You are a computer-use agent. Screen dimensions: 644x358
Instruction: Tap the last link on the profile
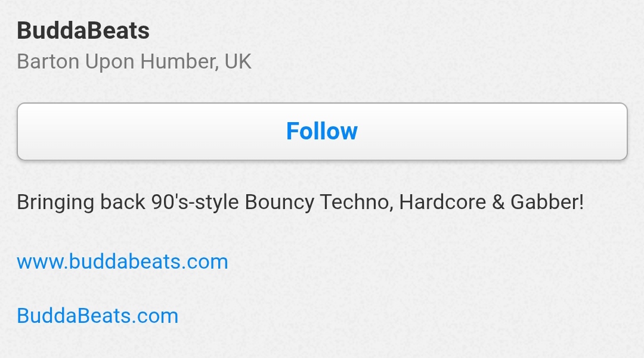[97, 315]
